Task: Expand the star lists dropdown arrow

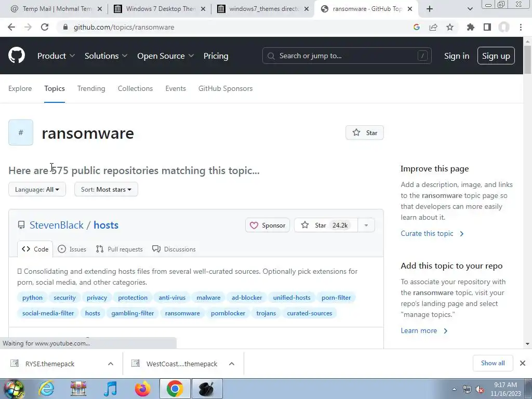Action: click(366, 225)
